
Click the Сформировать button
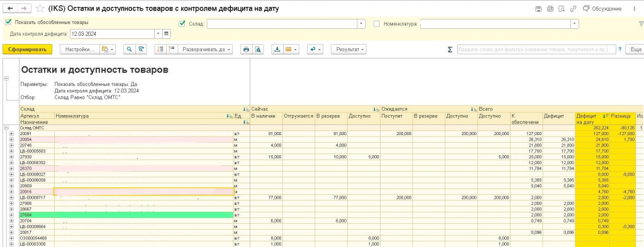[x=27, y=49]
